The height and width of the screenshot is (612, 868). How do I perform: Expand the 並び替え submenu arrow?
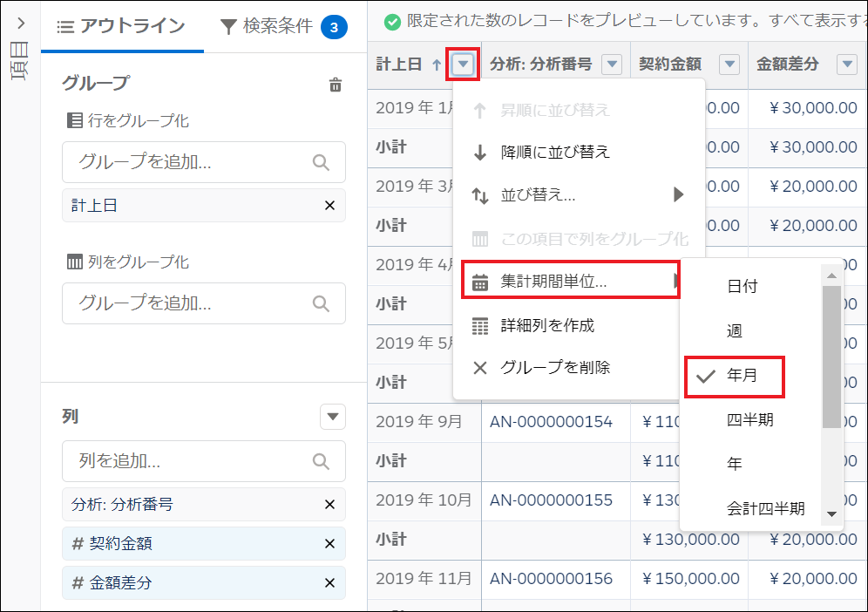pos(679,194)
